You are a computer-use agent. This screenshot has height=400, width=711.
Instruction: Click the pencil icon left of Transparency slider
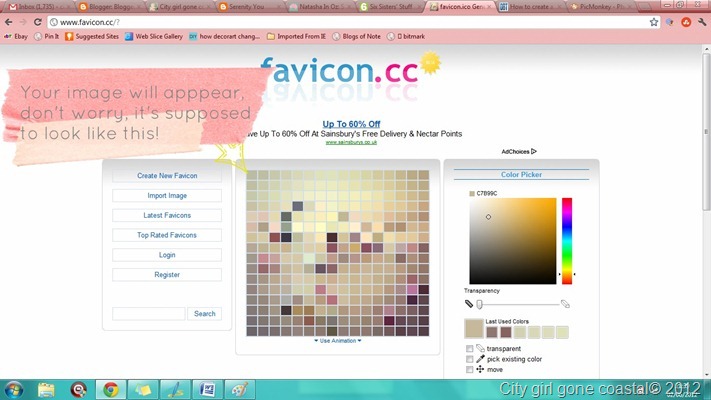pyautogui.click(x=469, y=304)
